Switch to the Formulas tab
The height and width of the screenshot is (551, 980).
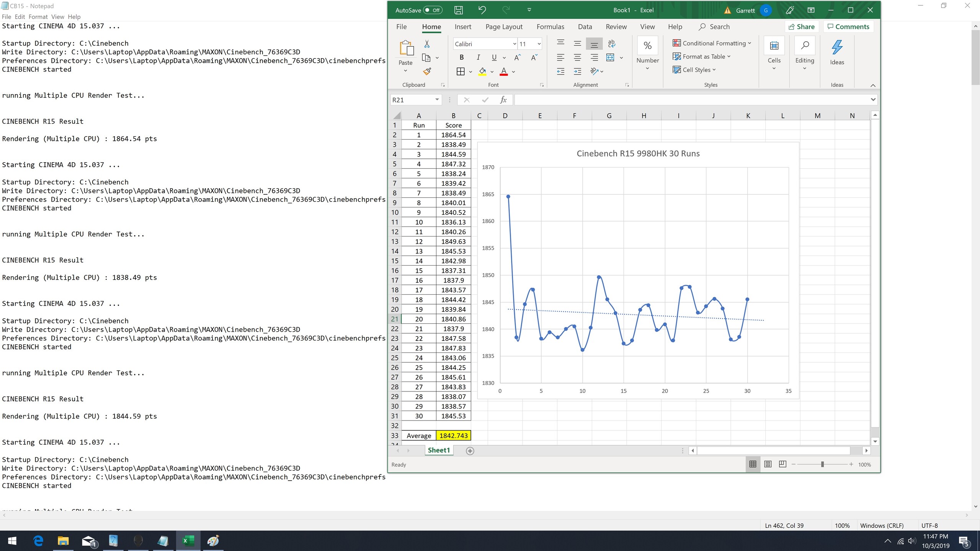coord(550,27)
